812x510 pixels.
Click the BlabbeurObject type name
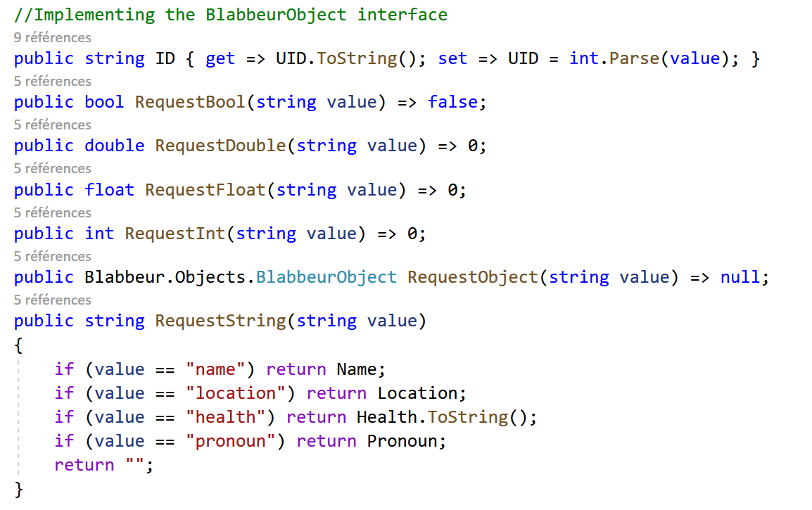(326, 277)
